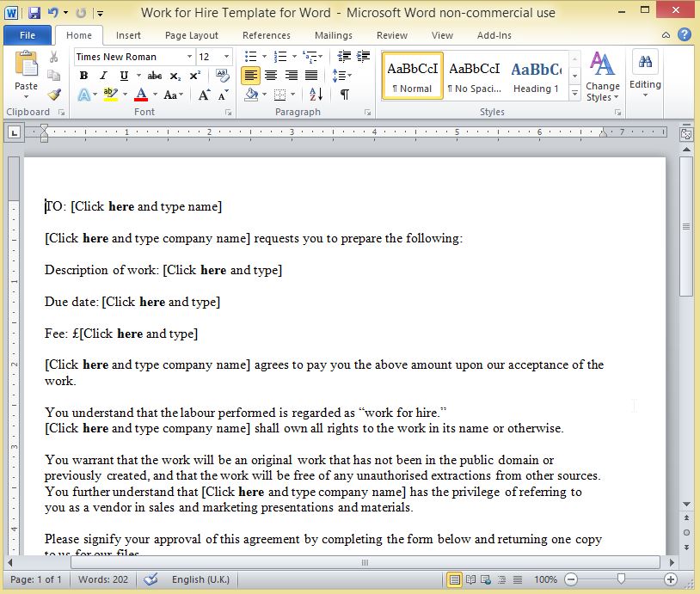Click the proofing check icon in status bar
This screenshot has height=594, width=700.
150,579
